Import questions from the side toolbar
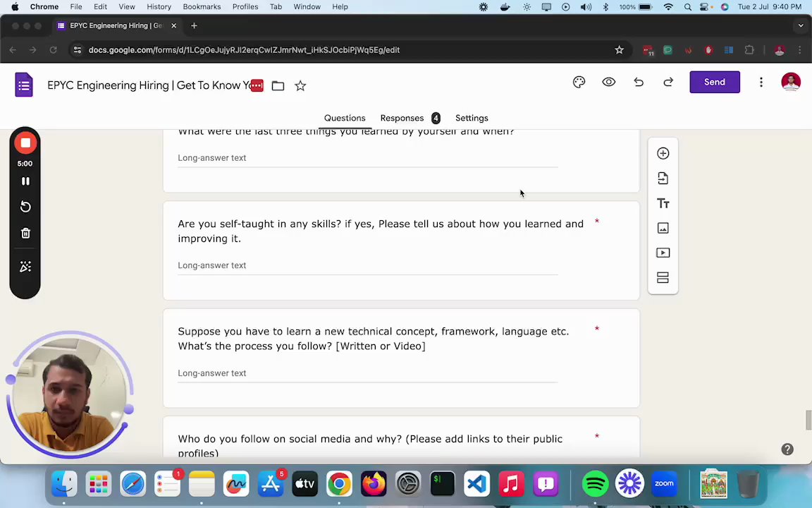Screen dimensions: 812x508 [x=663, y=179]
